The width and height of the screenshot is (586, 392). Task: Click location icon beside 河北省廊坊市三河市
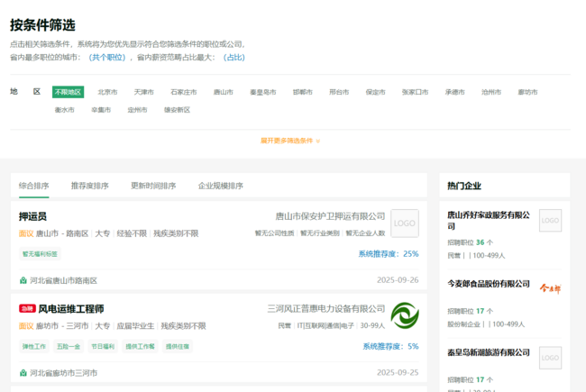click(x=23, y=372)
